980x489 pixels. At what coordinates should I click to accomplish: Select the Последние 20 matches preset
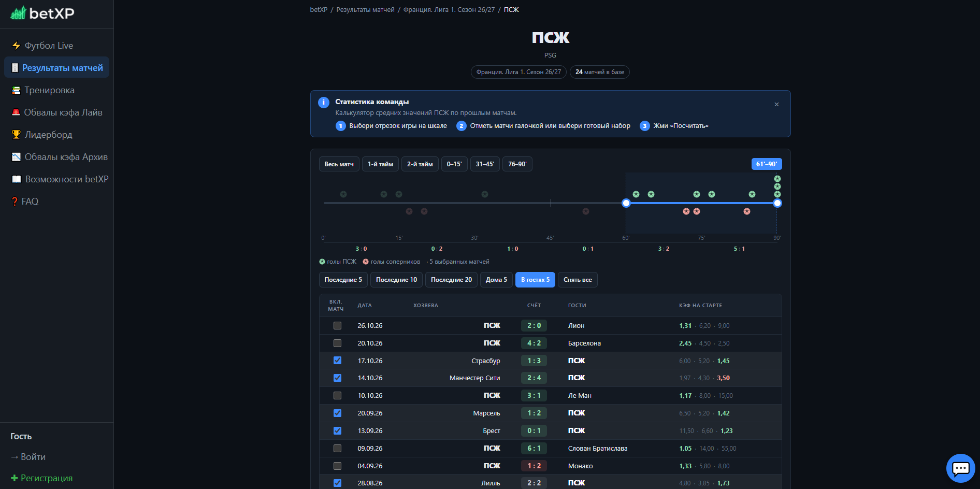click(451, 280)
